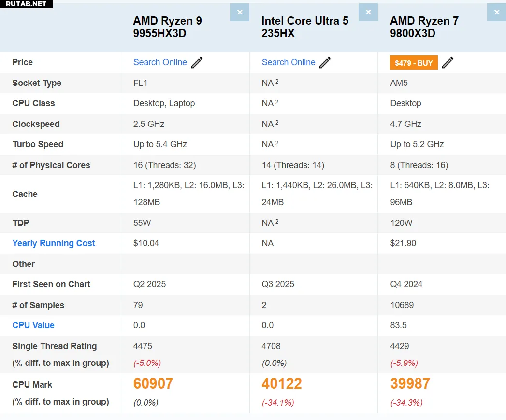Click the AM5 socket type value
506x420 pixels.
click(x=399, y=83)
